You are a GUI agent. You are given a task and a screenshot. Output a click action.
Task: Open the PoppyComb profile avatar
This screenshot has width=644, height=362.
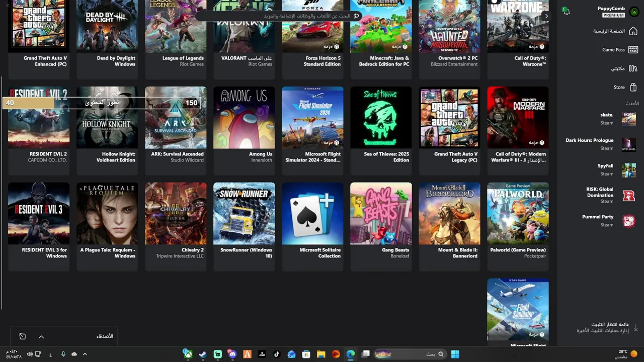pyautogui.click(x=633, y=12)
